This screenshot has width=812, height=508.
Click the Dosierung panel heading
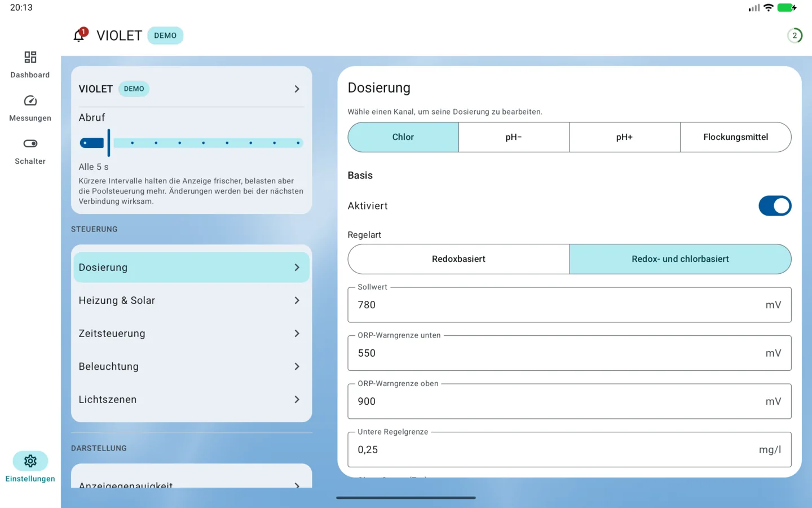pyautogui.click(x=379, y=88)
